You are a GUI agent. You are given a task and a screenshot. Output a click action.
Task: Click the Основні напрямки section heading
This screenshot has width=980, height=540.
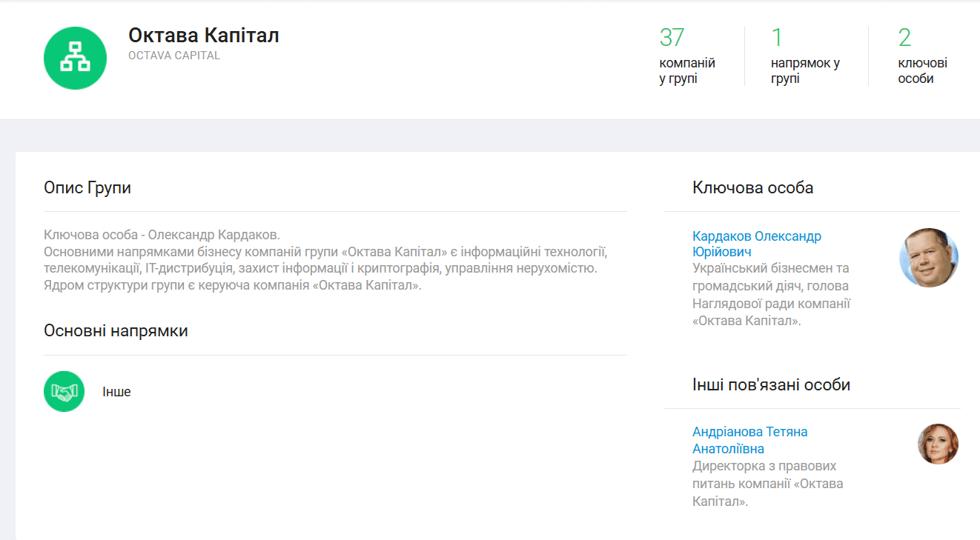click(x=116, y=330)
